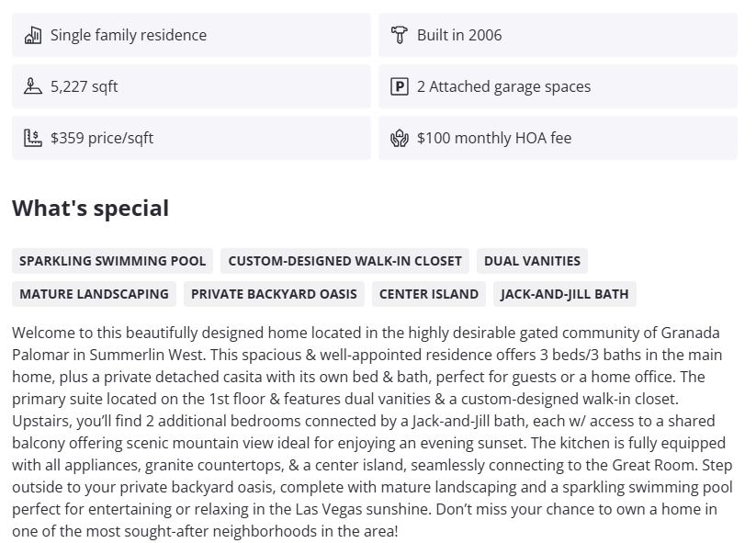
Task: Click the HOA fee hands icon
Action: (x=400, y=139)
